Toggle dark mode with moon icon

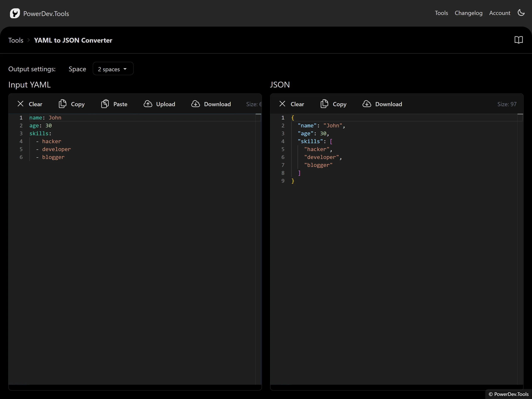click(x=521, y=13)
